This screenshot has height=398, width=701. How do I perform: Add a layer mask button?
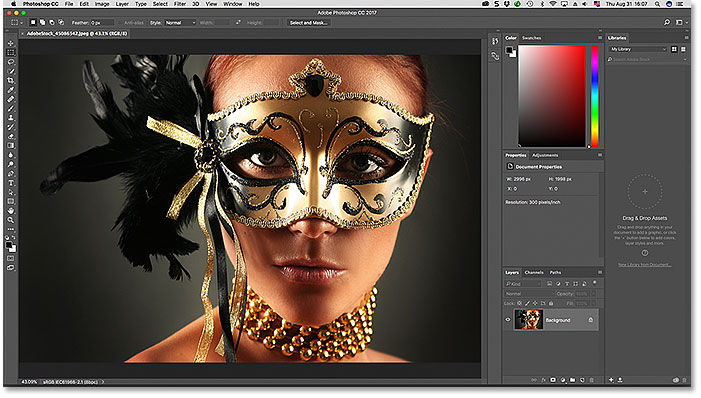(553, 380)
